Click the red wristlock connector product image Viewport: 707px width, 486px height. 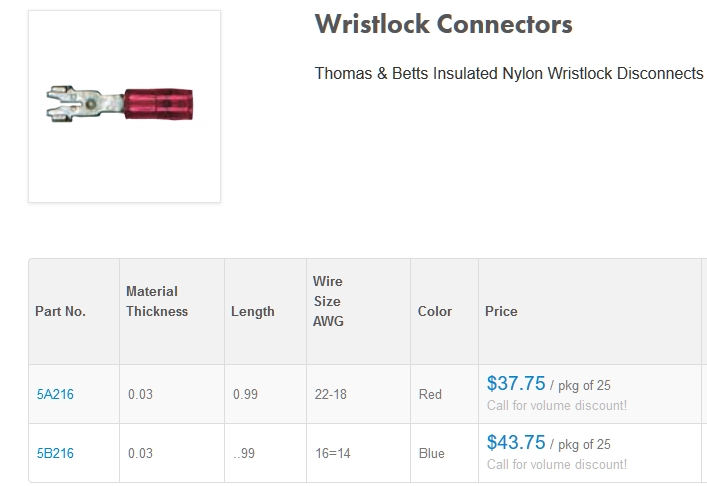pos(124,105)
